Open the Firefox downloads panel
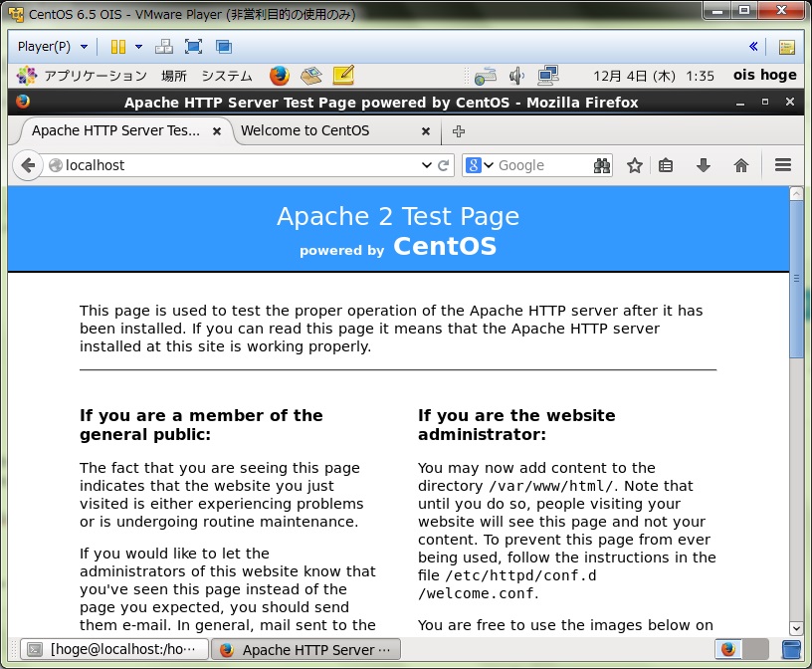Screen dimensions: 812x669 pos(704,165)
